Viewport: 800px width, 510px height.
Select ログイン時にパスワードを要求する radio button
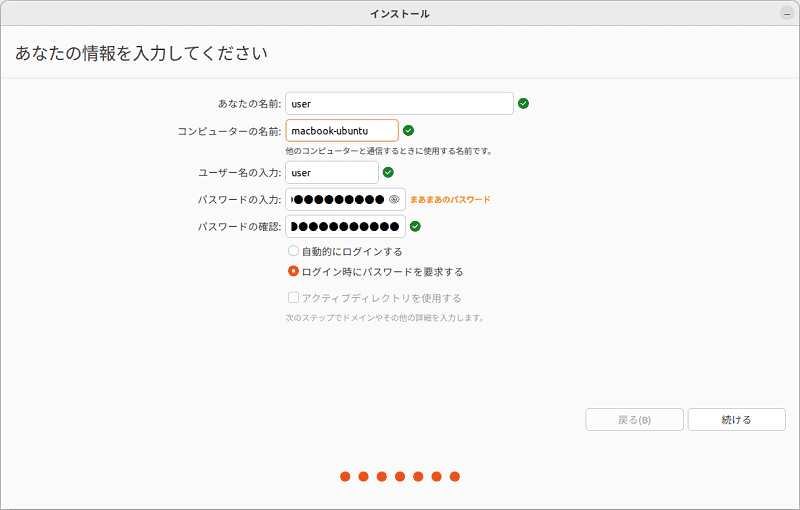coord(293,271)
